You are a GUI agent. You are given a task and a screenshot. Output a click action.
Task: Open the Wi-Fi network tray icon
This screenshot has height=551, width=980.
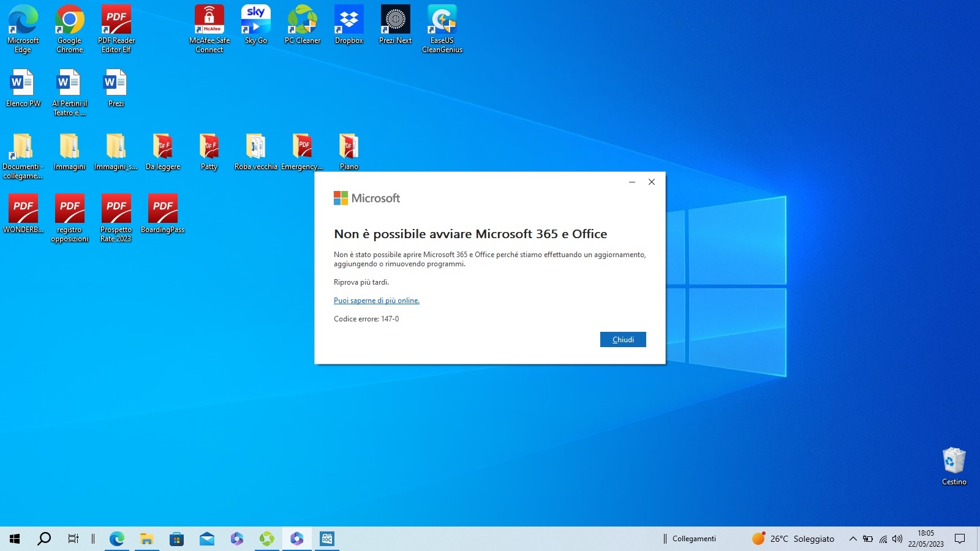pyautogui.click(x=883, y=539)
